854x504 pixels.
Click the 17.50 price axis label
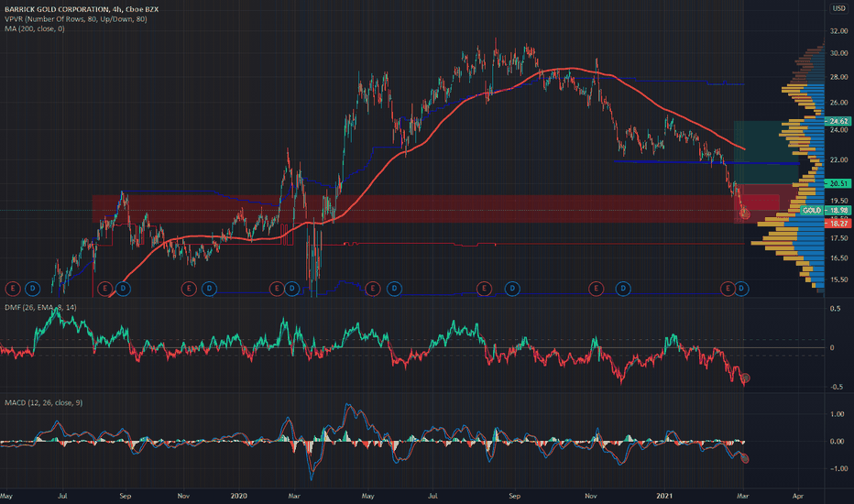[838, 238]
